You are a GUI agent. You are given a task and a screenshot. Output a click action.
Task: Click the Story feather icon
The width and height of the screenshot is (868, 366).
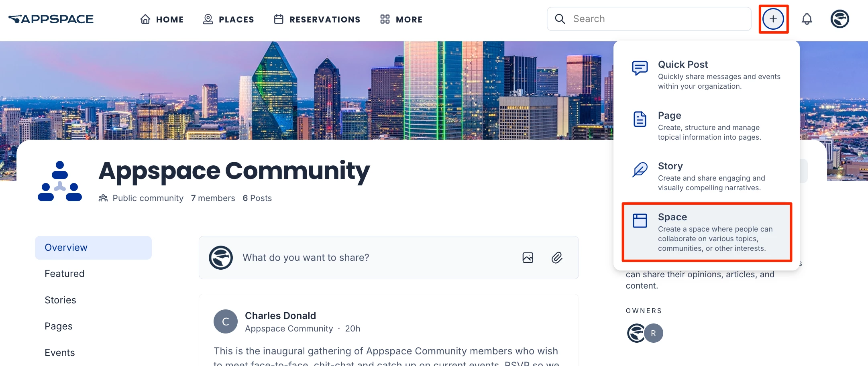click(640, 170)
